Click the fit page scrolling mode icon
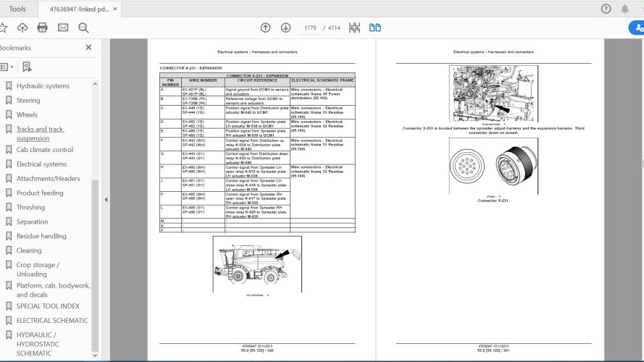 pos(354,28)
